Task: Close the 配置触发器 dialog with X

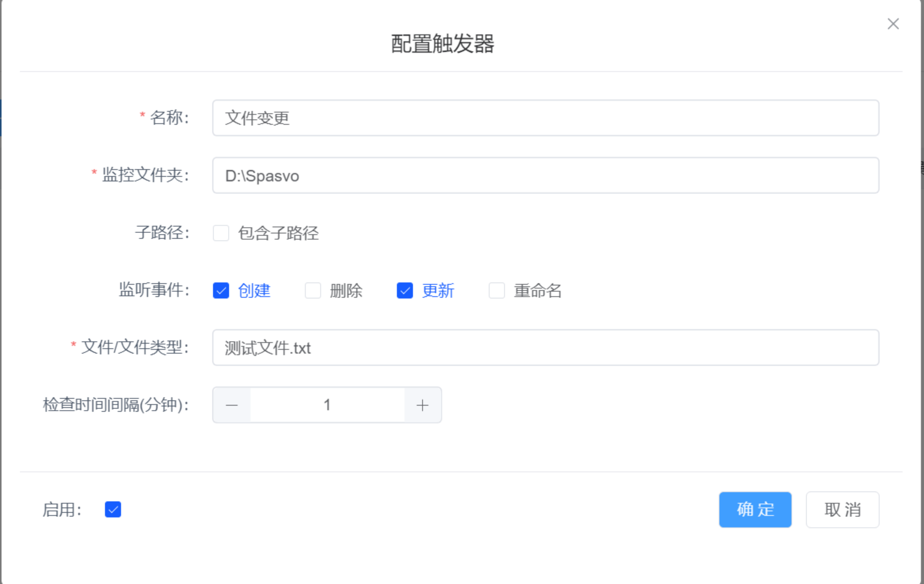Action: [893, 24]
